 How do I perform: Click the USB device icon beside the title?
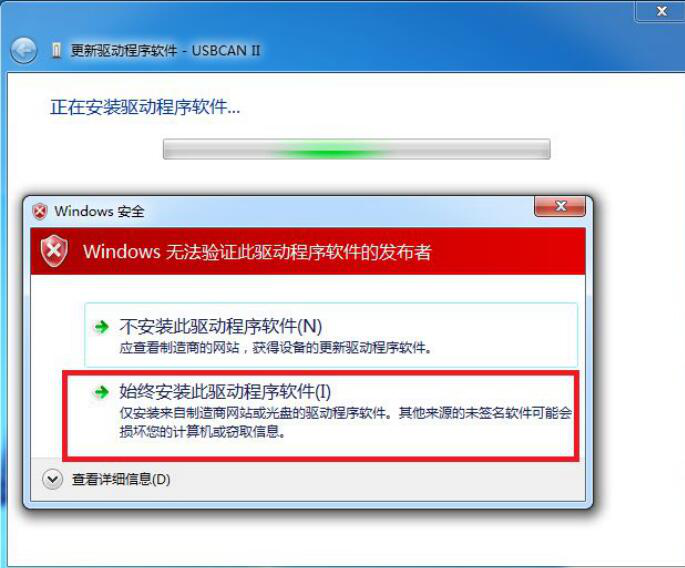[x=56, y=51]
